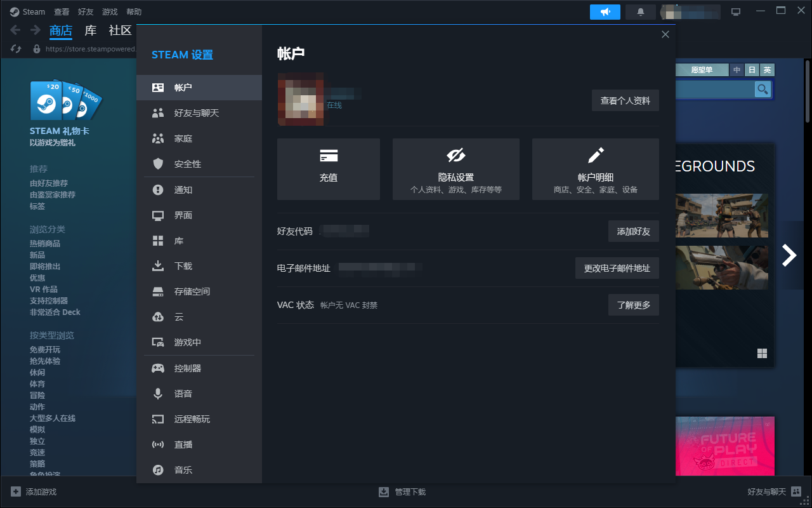The width and height of the screenshot is (812, 508).
Task: Click the 愿望单 button on the store page
Action: click(x=702, y=70)
